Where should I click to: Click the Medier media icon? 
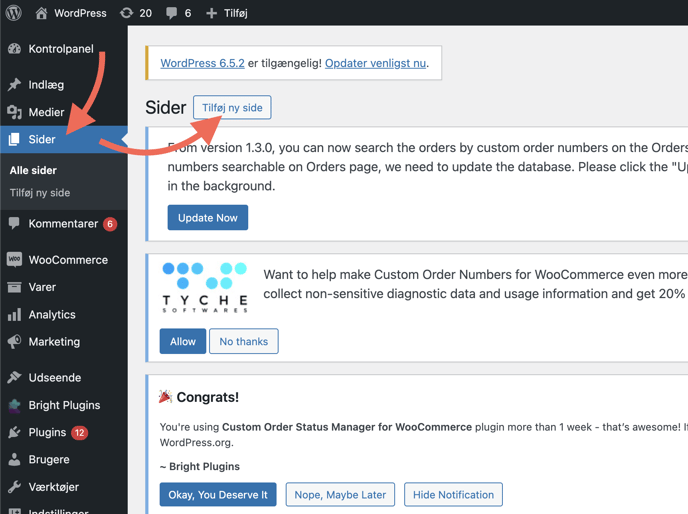14,112
